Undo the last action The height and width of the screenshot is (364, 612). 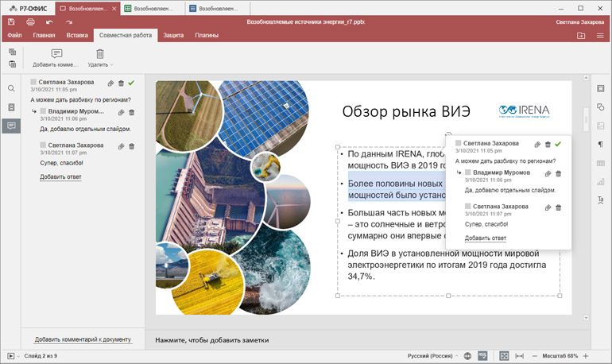coord(49,22)
